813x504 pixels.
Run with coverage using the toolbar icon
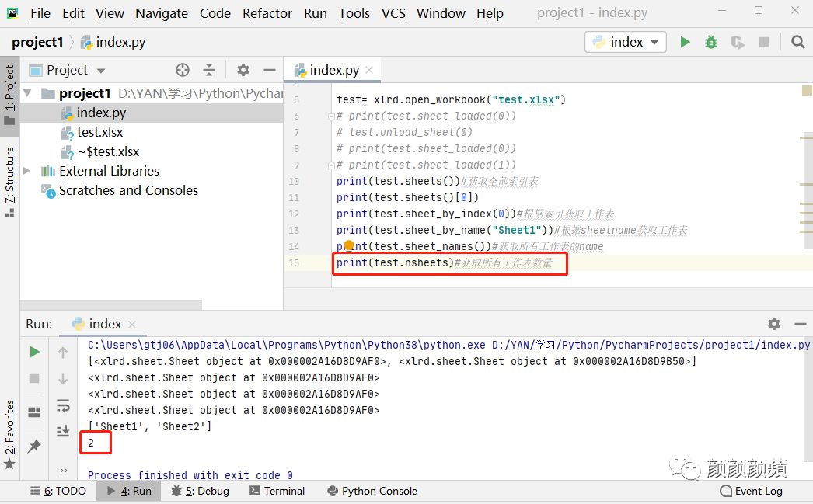(737, 42)
